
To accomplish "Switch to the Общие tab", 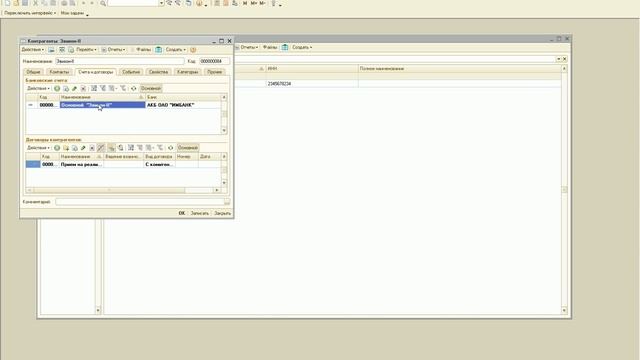I will 33,72.
